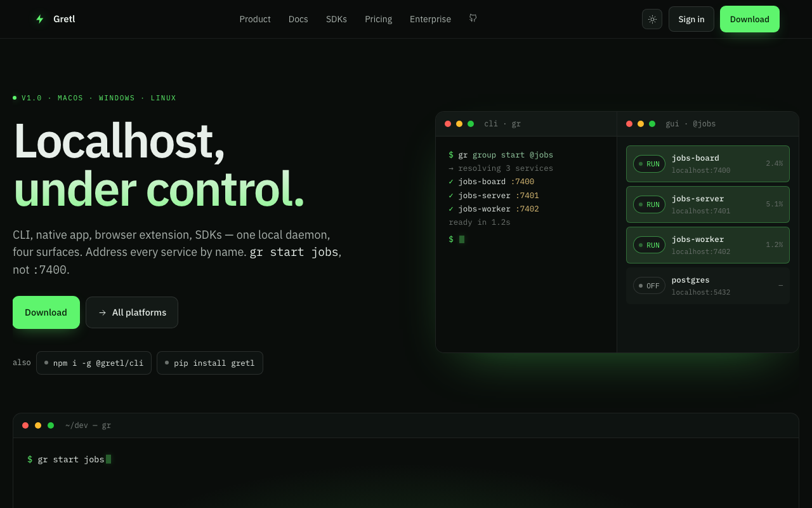This screenshot has width=812, height=508.
Task: Click the 1.2% usage value for jobs-worker
Action: coord(774,245)
